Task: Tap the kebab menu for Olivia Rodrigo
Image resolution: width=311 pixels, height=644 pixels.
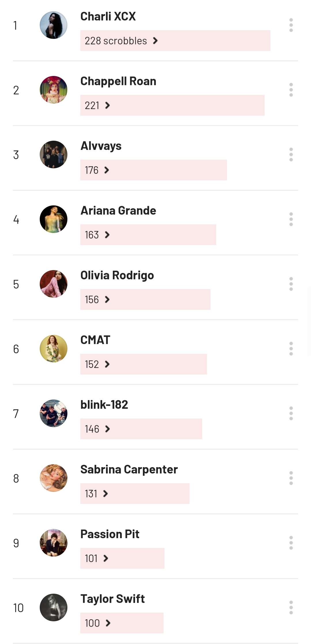Action: click(291, 284)
